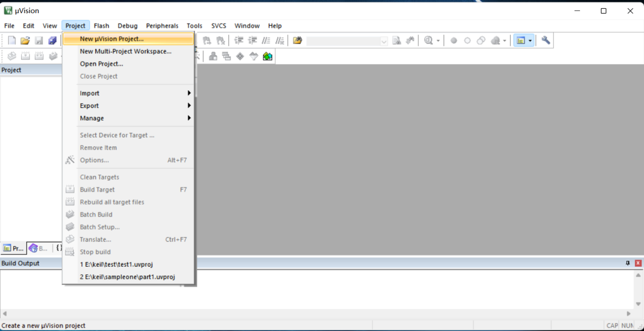Open Find in Files from toolbar
Image resolution: width=644 pixels, height=331 pixels.
point(297,41)
